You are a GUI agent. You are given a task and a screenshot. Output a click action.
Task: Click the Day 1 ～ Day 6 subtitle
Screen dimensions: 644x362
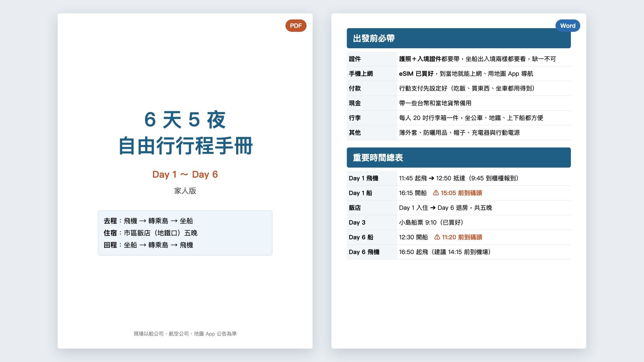coord(185,174)
